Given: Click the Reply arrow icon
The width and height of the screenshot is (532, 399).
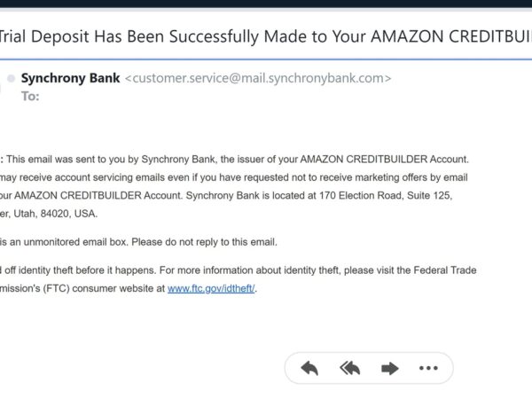Looking at the screenshot, I should coord(309,368).
